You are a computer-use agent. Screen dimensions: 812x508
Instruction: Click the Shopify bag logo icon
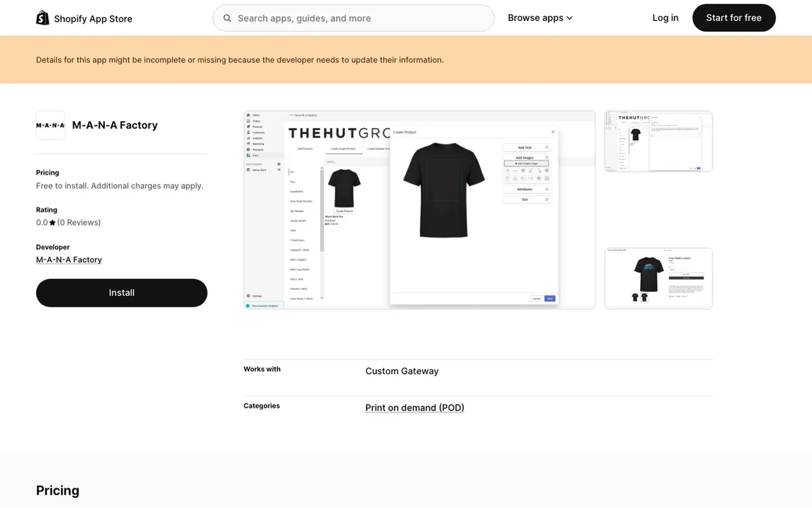[43, 18]
